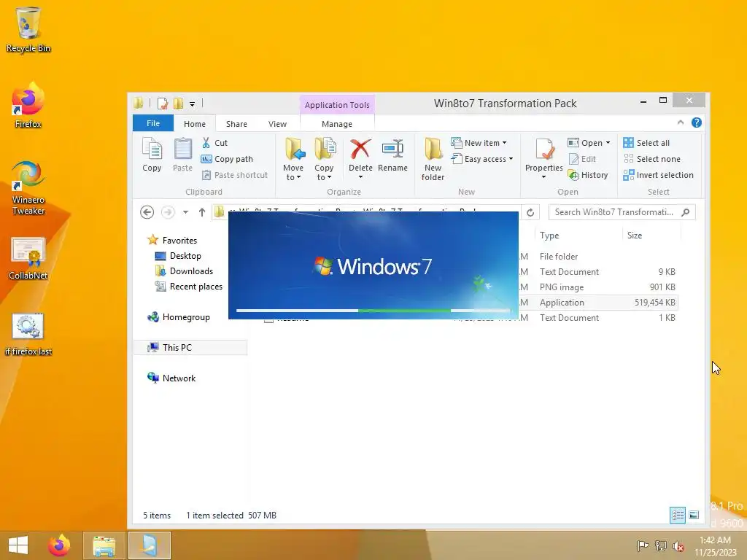Screen dimensions: 747x560
Task: Select This PC in navigation pane
Action: 190,348
